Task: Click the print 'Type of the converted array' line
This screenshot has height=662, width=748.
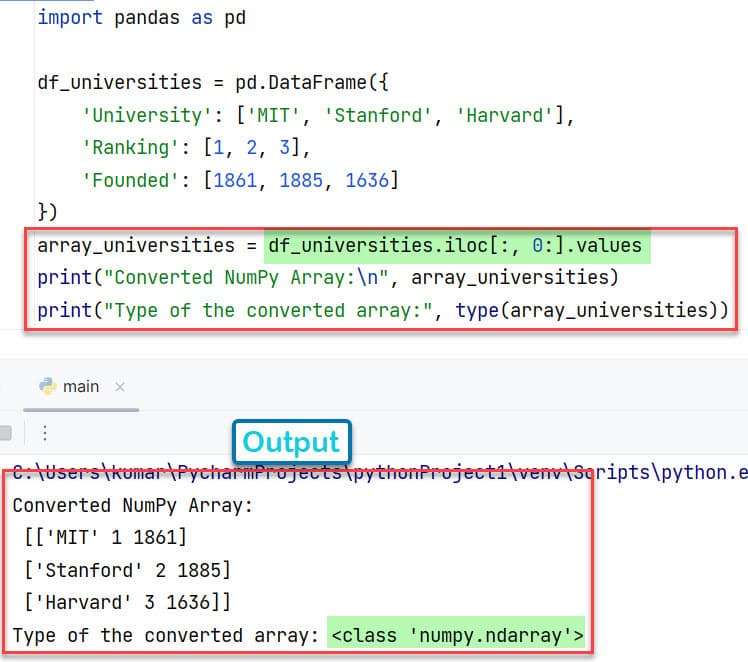Action: click(x=383, y=310)
